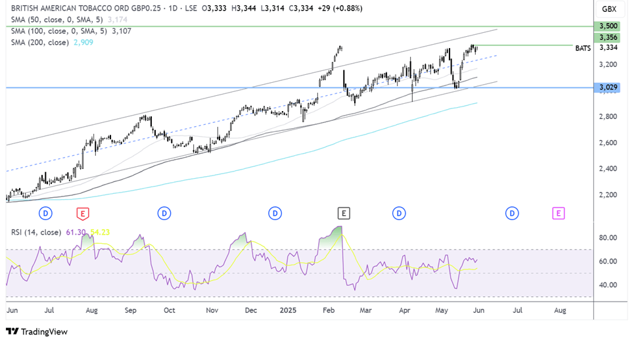This screenshot has height=343, width=644.
Task: Click the change value +29 (+0.88%)
Action: (340, 9)
